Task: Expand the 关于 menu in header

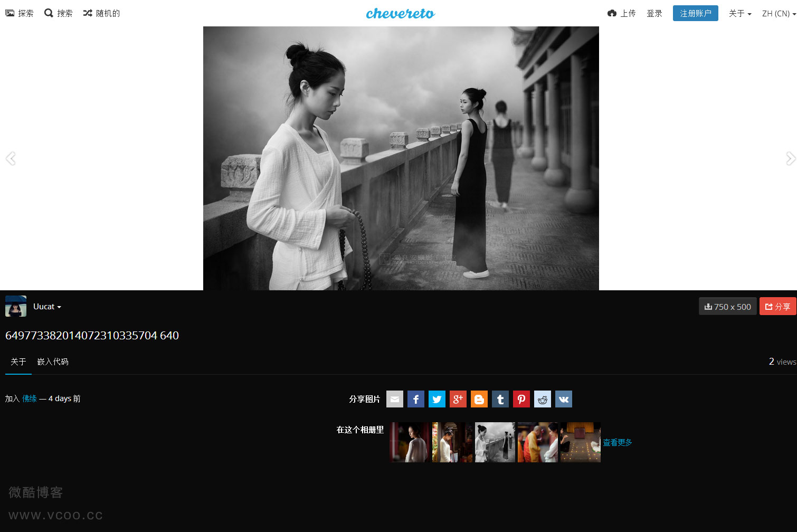Action: [739, 13]
